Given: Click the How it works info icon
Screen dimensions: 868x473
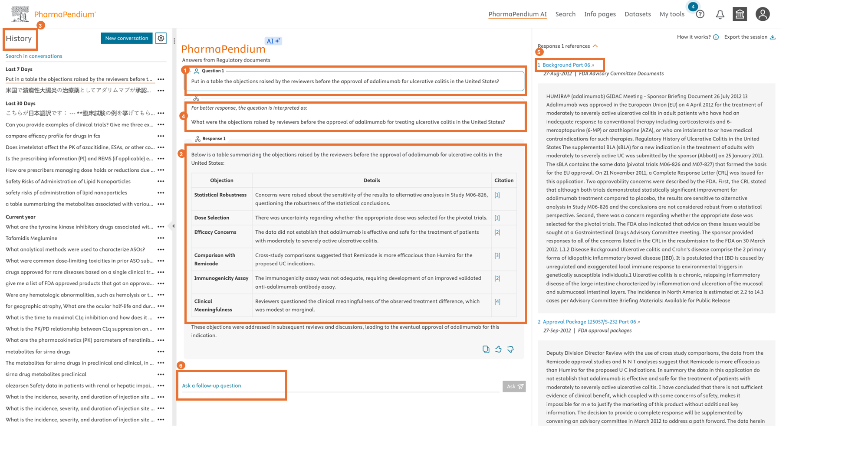Looking at the screenshot, I should tap(716, 37).
